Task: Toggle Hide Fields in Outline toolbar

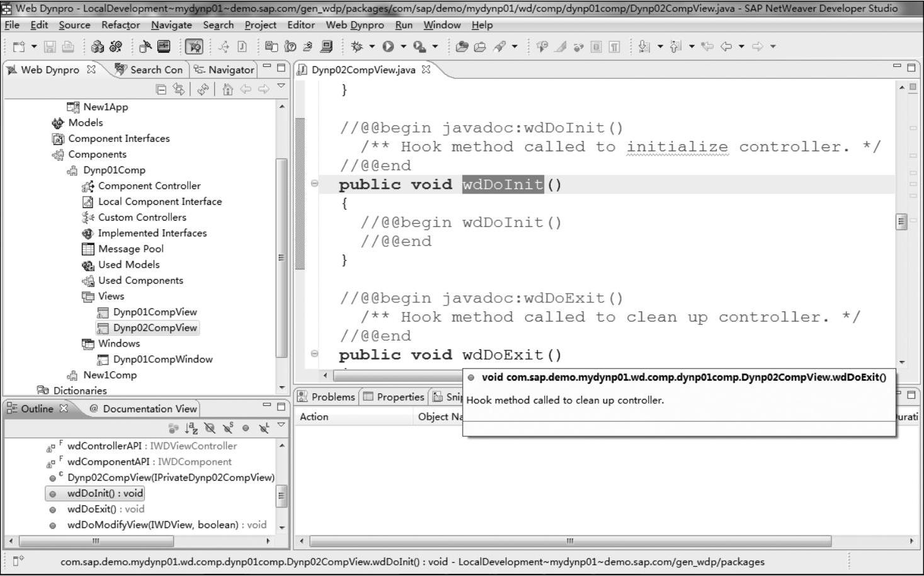Action: (210, 429)
